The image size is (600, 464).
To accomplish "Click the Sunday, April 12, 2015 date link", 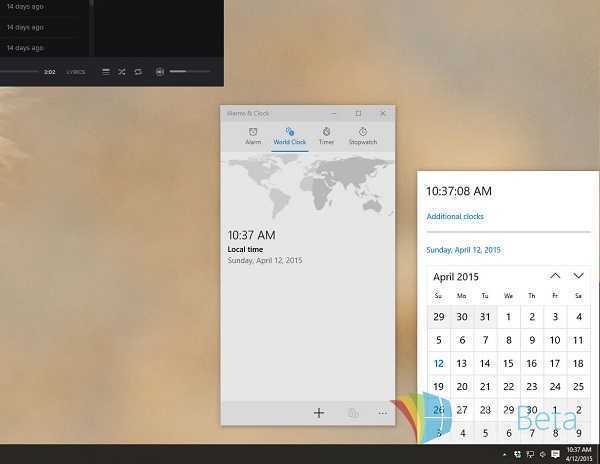I will click(463, 250).
